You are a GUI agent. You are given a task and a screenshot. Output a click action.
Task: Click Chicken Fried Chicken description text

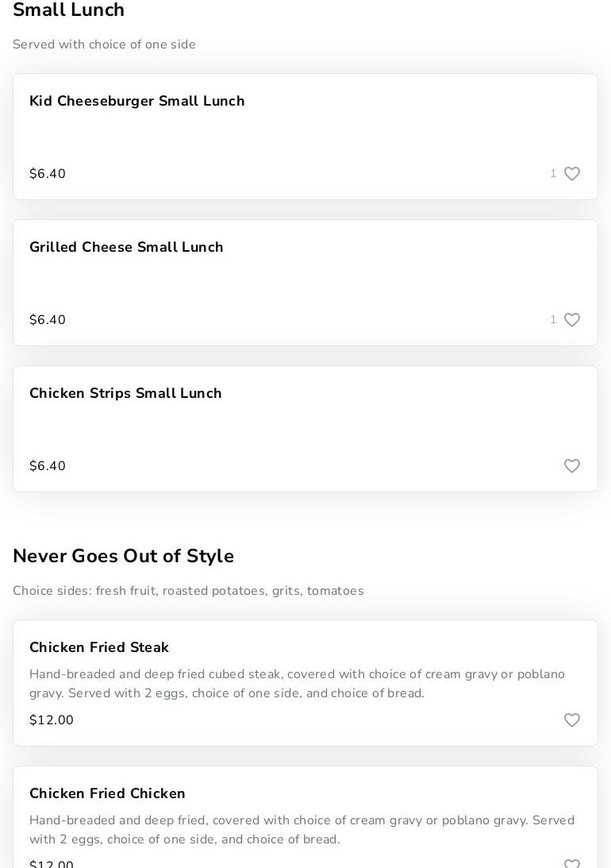tap(302, 830)
